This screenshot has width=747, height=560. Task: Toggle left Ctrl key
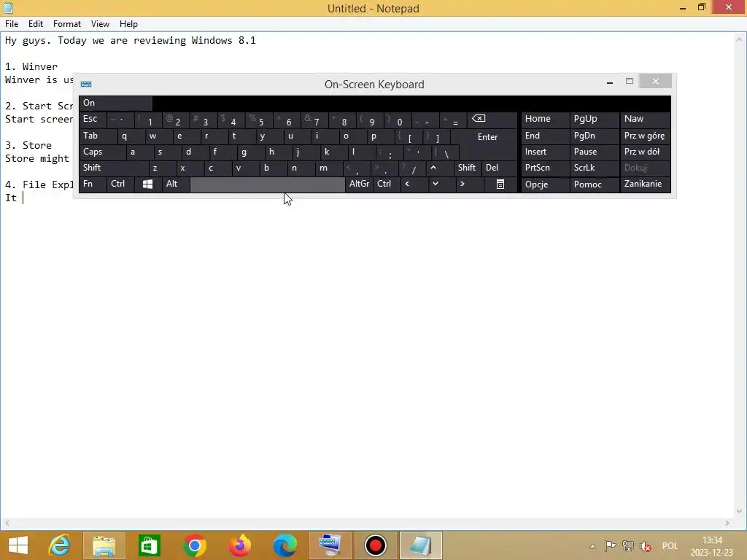[x=120, y=184]
